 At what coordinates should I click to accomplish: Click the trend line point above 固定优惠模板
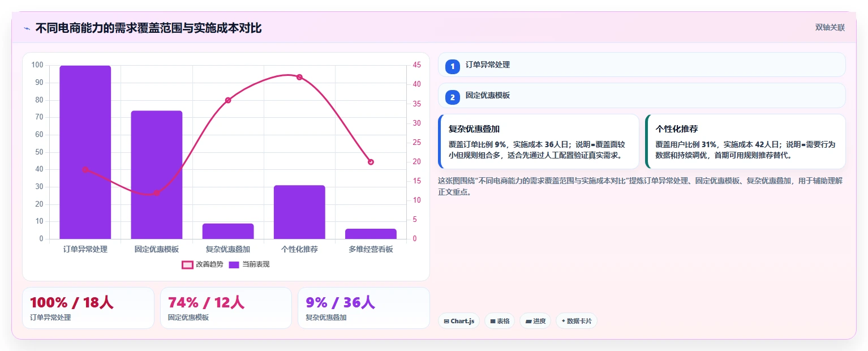point(157,192)
